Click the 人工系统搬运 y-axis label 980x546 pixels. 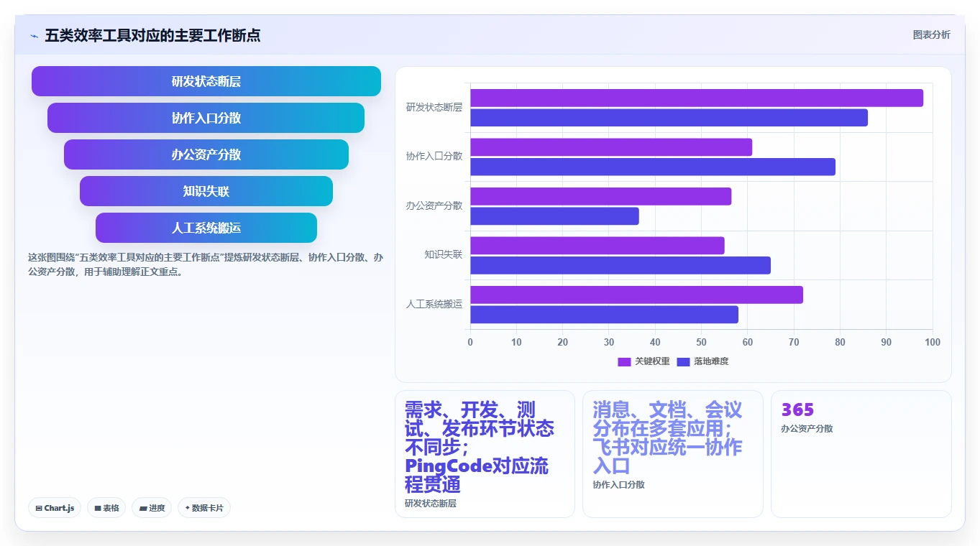(x=434, y=304)
